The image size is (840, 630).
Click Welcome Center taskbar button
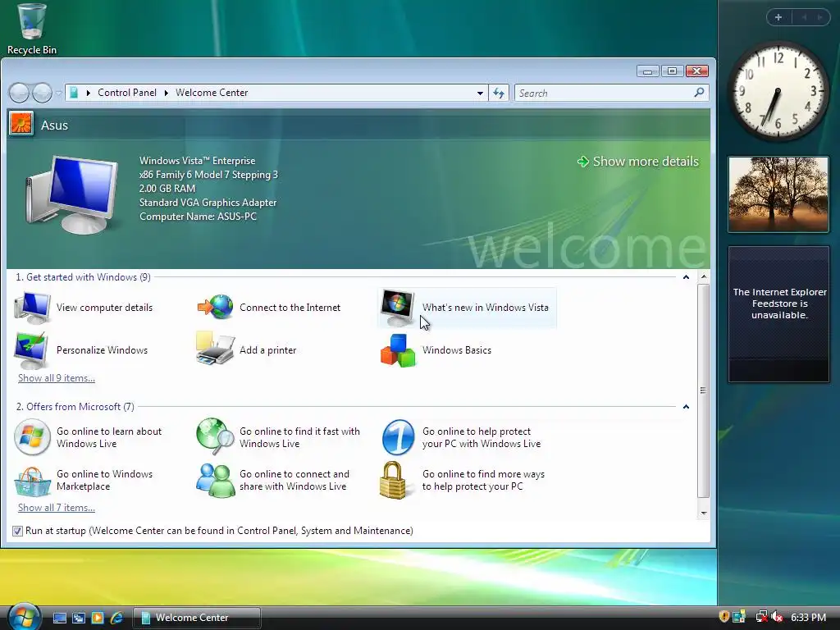(197, 618)
